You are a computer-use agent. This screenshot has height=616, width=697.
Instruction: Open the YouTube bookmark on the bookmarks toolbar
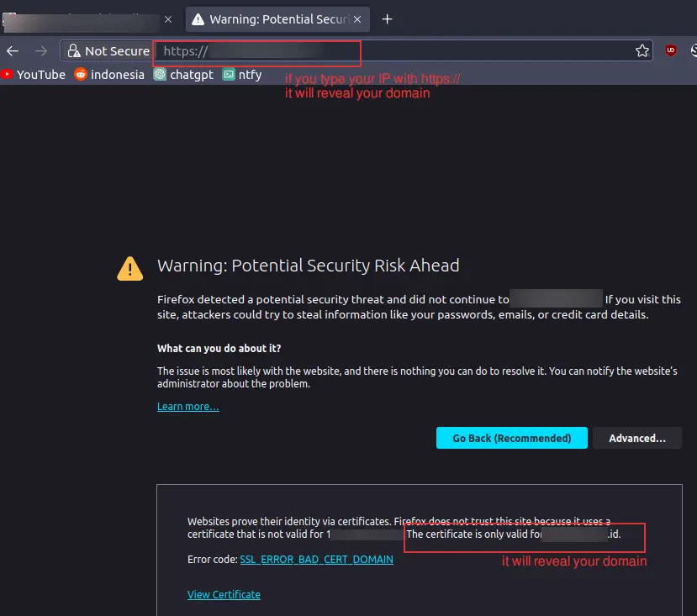pyautogui.click(x=34, y=74)
